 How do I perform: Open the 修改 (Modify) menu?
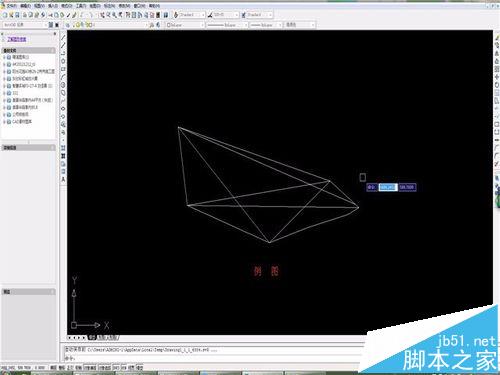point(124,6)
